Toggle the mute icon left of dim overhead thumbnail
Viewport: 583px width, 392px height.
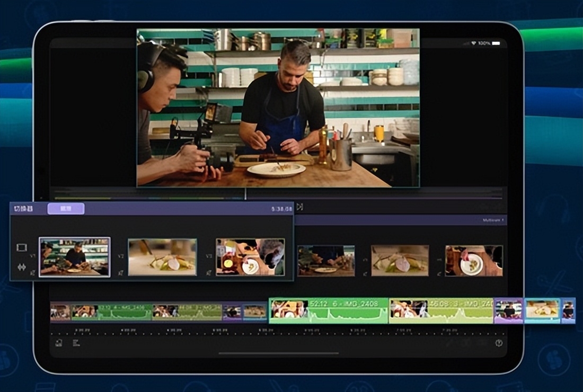pos(439,274)
